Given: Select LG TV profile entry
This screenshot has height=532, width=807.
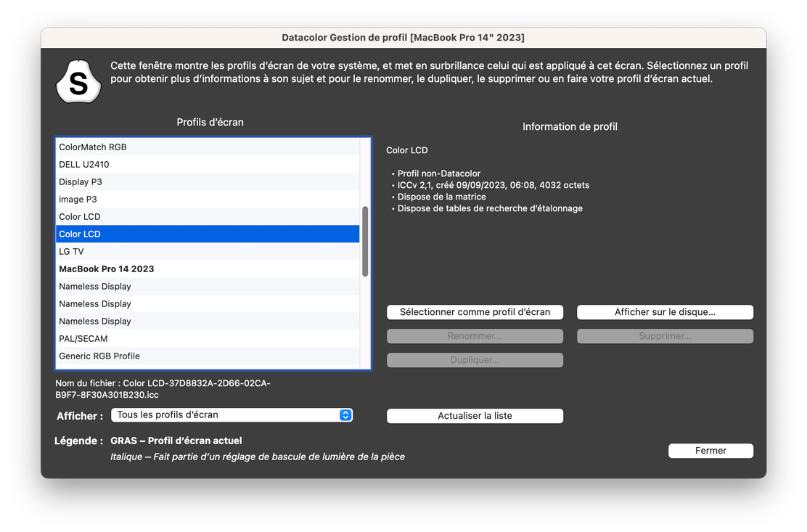Looking at the screenshot, I should tap(208, 252).
